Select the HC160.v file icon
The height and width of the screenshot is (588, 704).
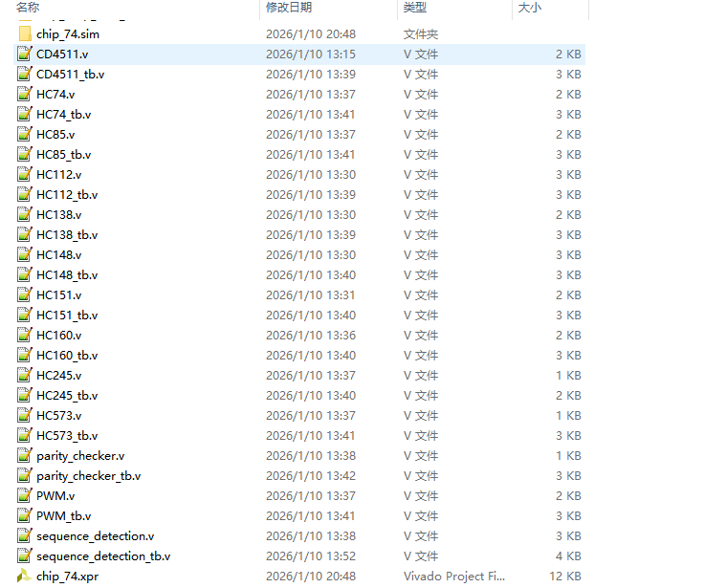25,336
